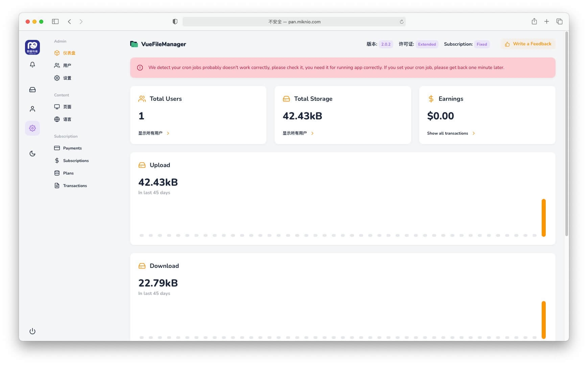Open Subscriptions from the Subscription menu

(x=57, y=160)
